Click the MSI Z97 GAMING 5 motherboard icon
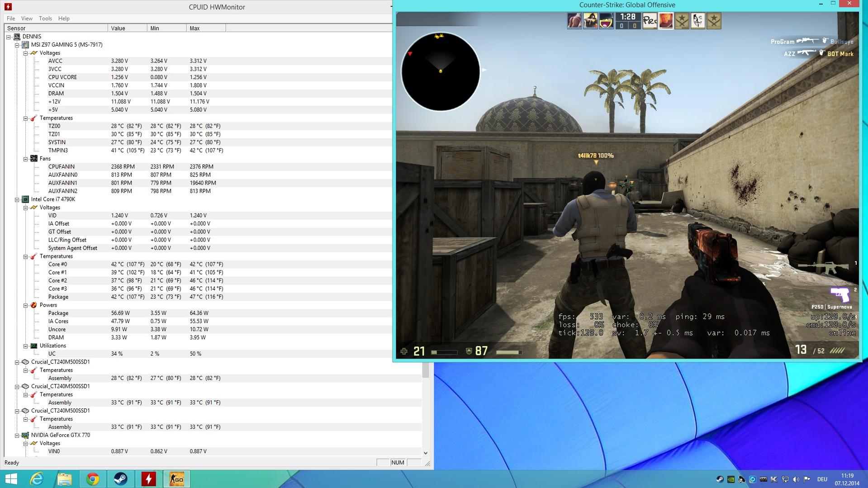The image size is (868, 488). (x=25, y=45)
